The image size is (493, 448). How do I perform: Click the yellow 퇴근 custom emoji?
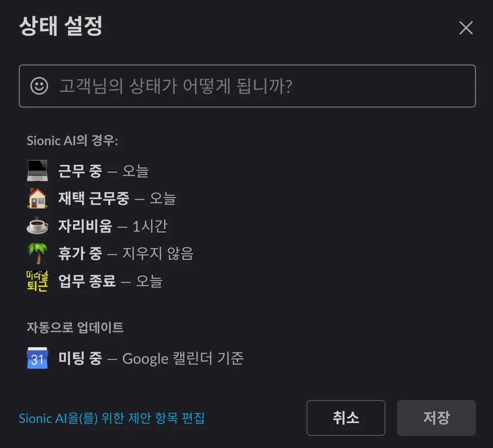(37, 281)
